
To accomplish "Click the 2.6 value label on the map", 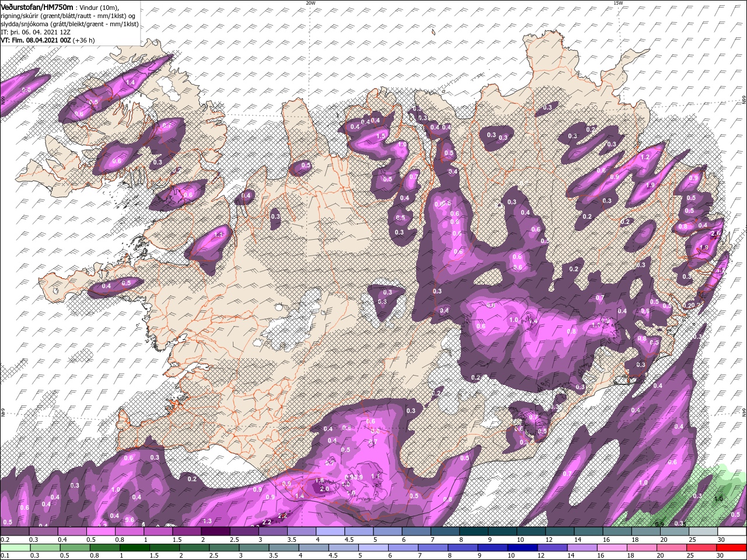I will (717, 233).
